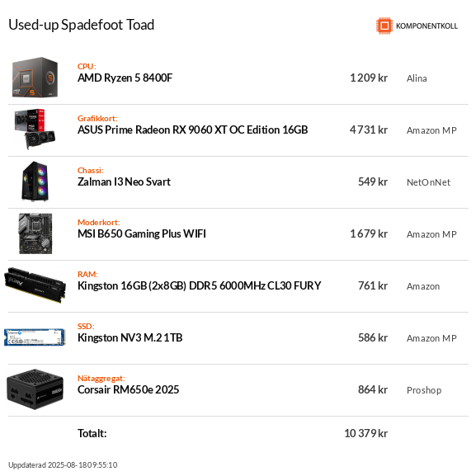
Task: Open Corsair RM650e 2025 product name
Action: coord(128,389)
